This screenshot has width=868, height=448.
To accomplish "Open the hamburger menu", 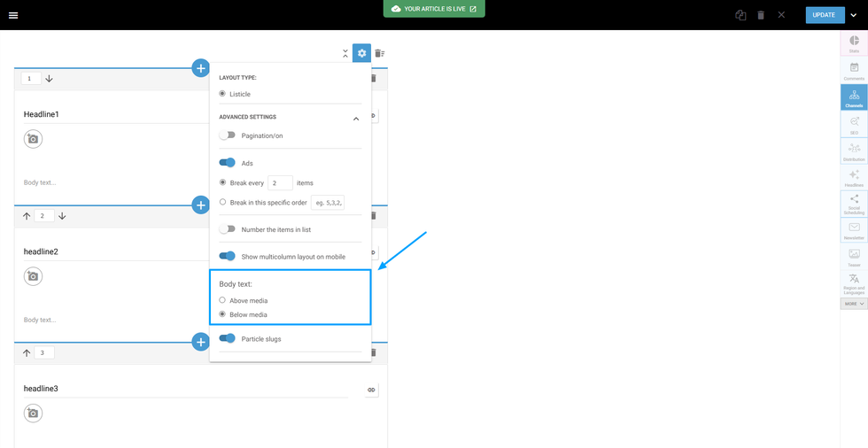I will pos(13,15).
